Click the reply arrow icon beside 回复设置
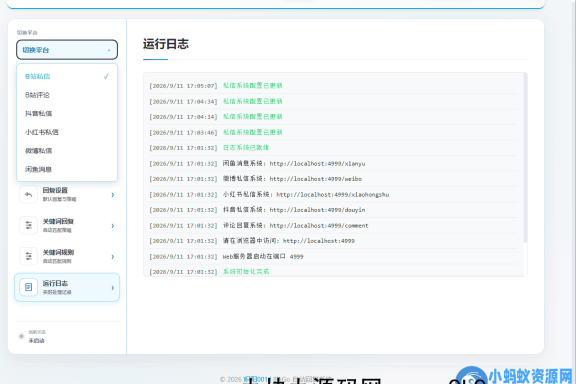The height and width of the screenshot is (384, 576). pyautogui.click(x=29, y=195)
